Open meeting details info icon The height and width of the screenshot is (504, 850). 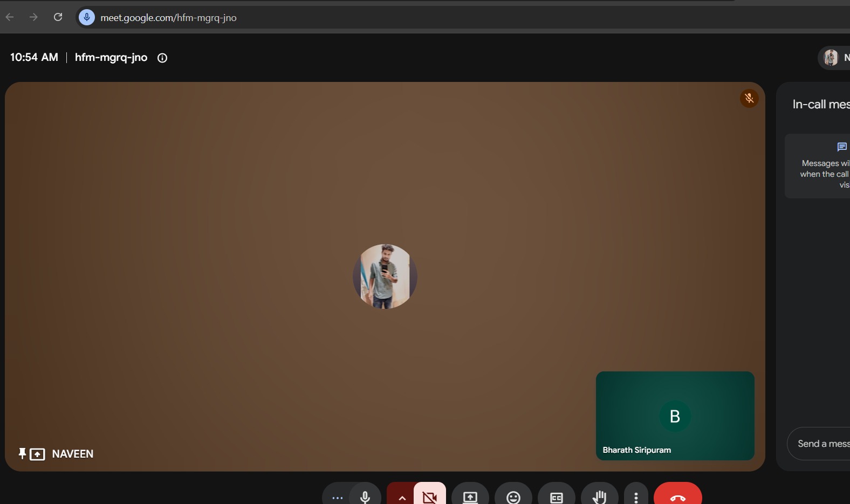[x=162, y=58]
